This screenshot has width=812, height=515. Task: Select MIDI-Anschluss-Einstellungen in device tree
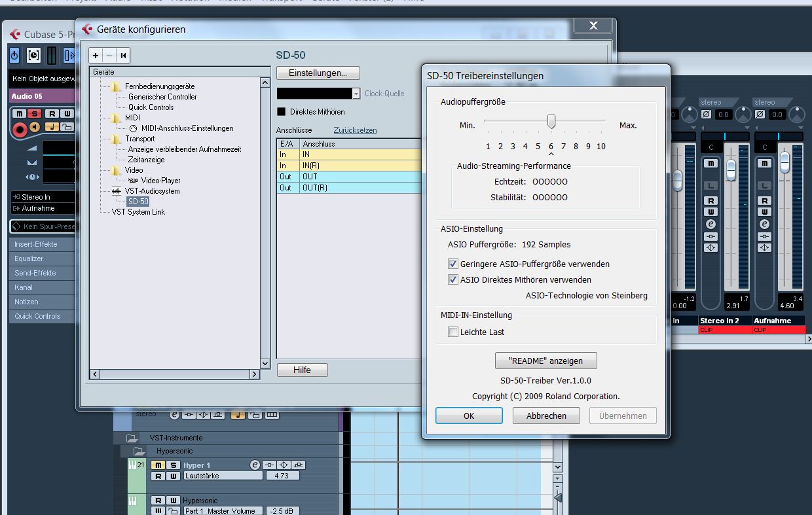pyautogui.click(x=187, y=128)
